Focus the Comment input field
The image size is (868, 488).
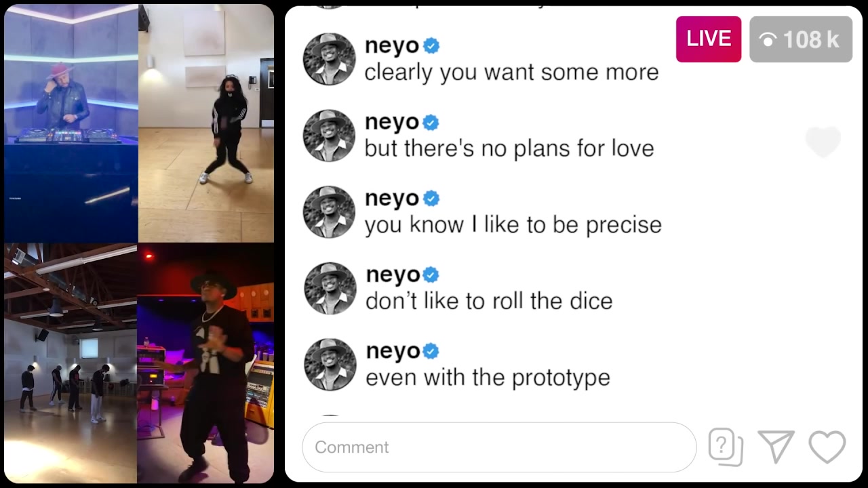click(x=499, y=447)
